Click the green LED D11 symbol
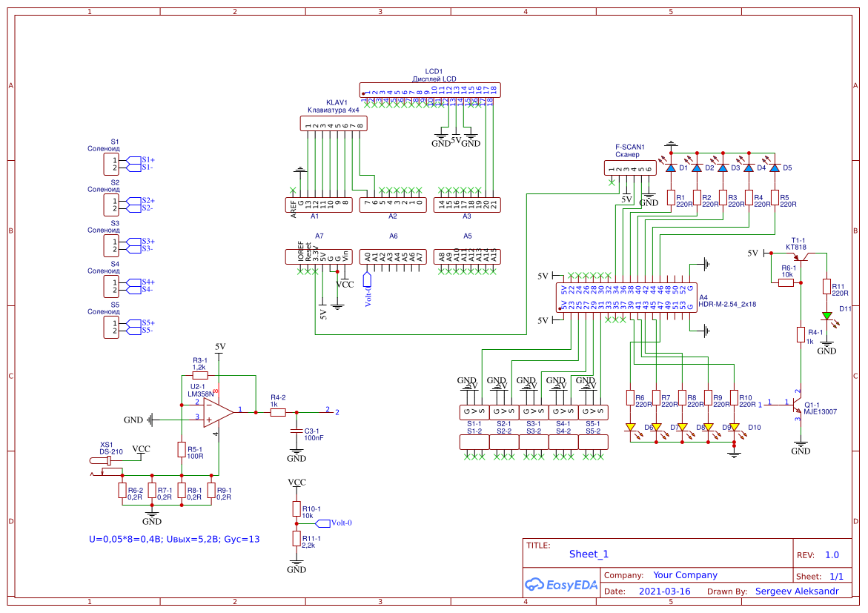The width and height of the screenshot is (868, 613). (x=828, y=314)
